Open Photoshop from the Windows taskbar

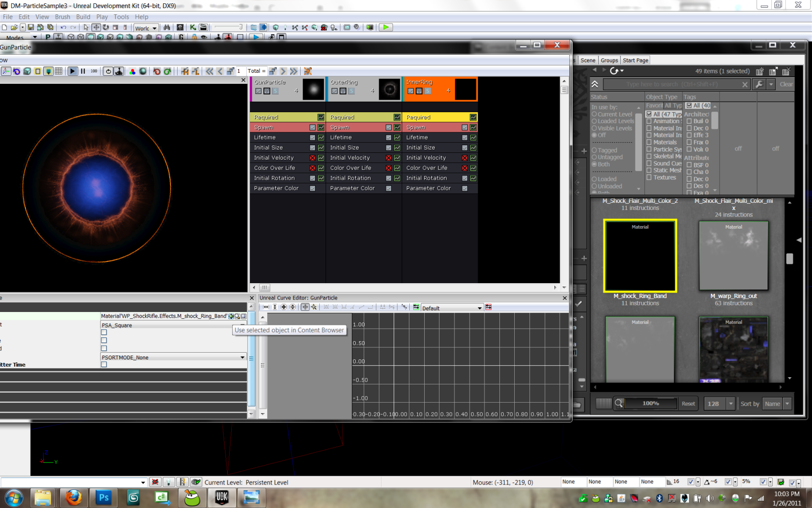tap(103, 498)
